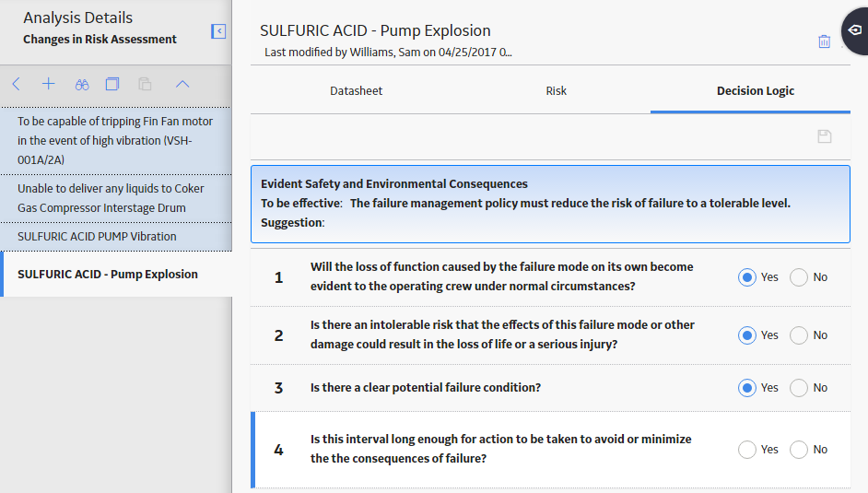The image size is (868, 493).
Task: Click the save disk icon in Decision Logic
Action: pyautogui.click(x=825, y=136)
